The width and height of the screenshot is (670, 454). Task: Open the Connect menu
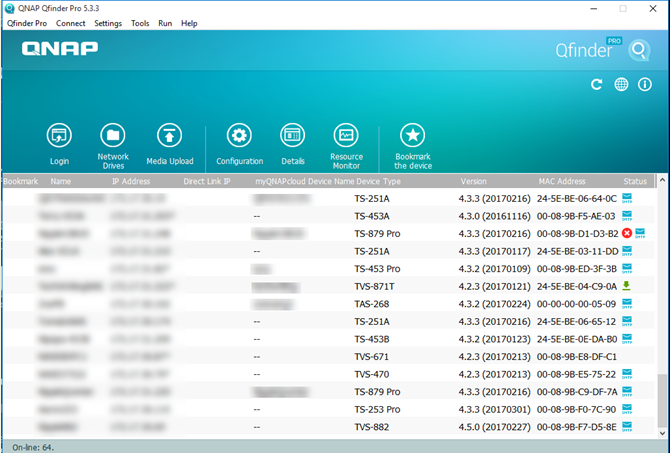coord(71,24)
